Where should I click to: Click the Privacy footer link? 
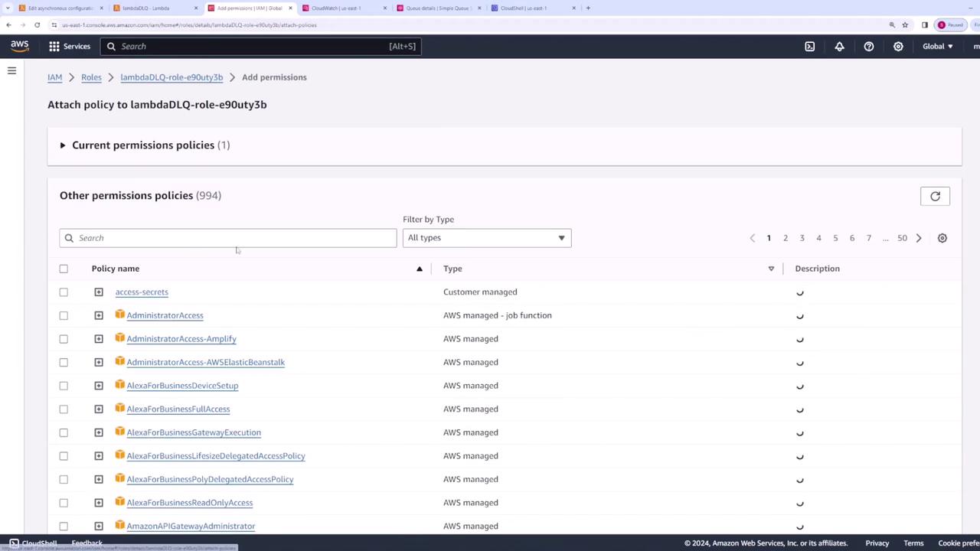coord(877,543)
